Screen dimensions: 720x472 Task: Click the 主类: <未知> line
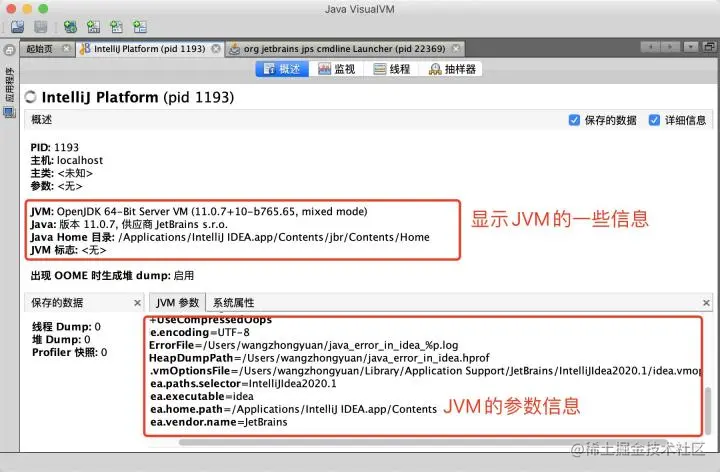pos(62,173)
